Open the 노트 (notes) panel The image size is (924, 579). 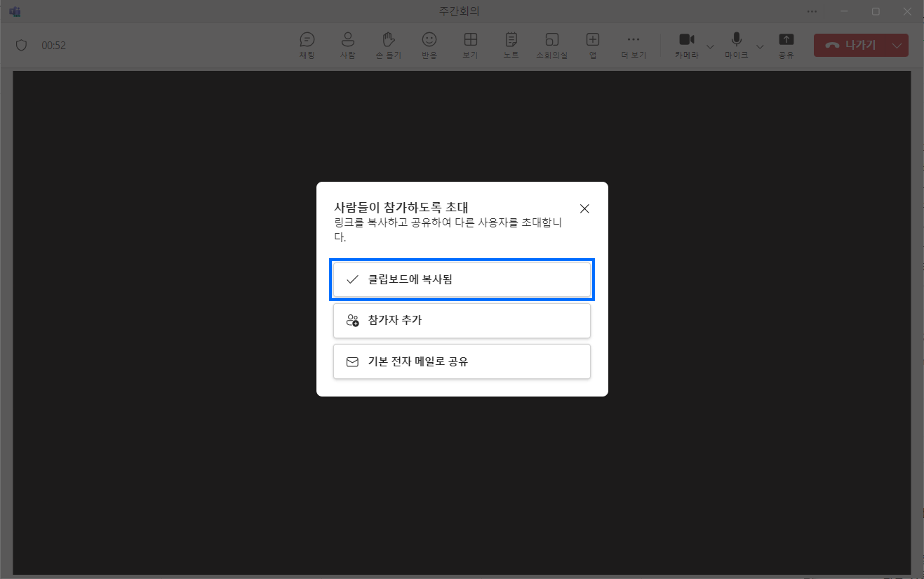click(511, 45)
